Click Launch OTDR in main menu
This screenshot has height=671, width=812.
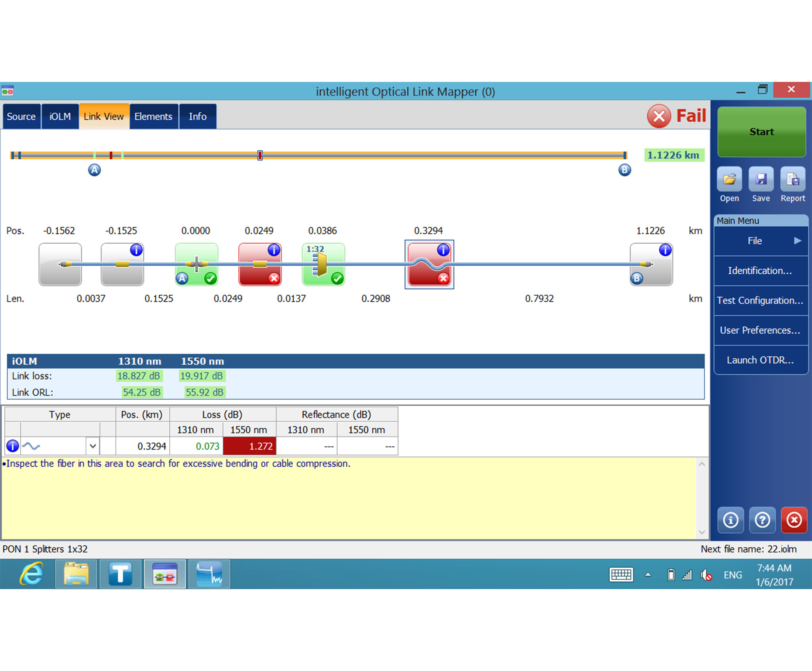click(x=760, y=360)
